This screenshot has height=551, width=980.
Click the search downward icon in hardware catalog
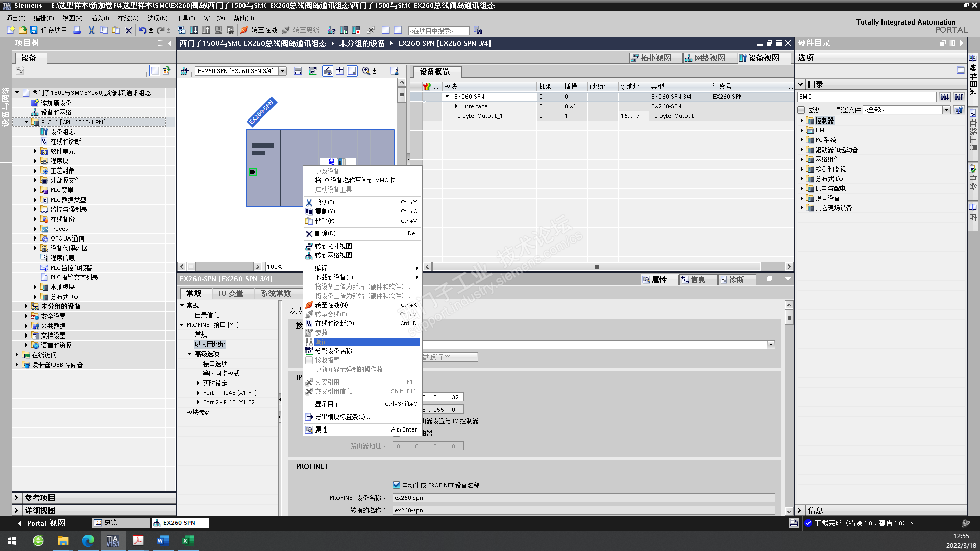(945, 97)
